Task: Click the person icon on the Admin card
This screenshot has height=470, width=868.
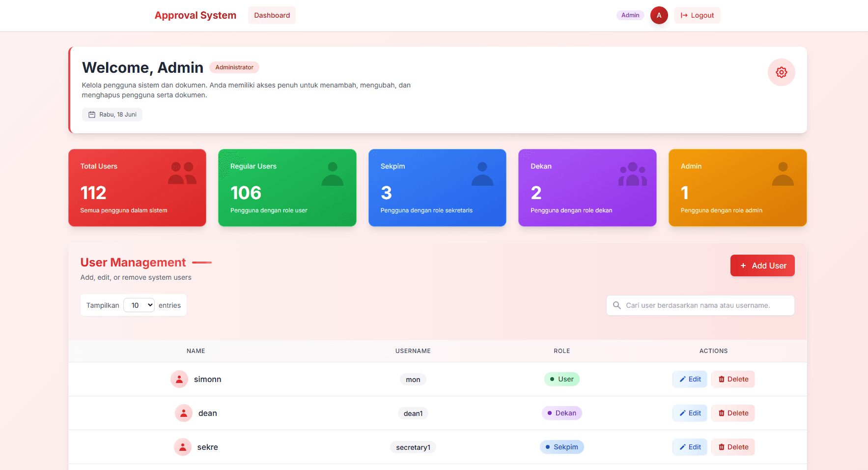Action: (x=783, y=173)
